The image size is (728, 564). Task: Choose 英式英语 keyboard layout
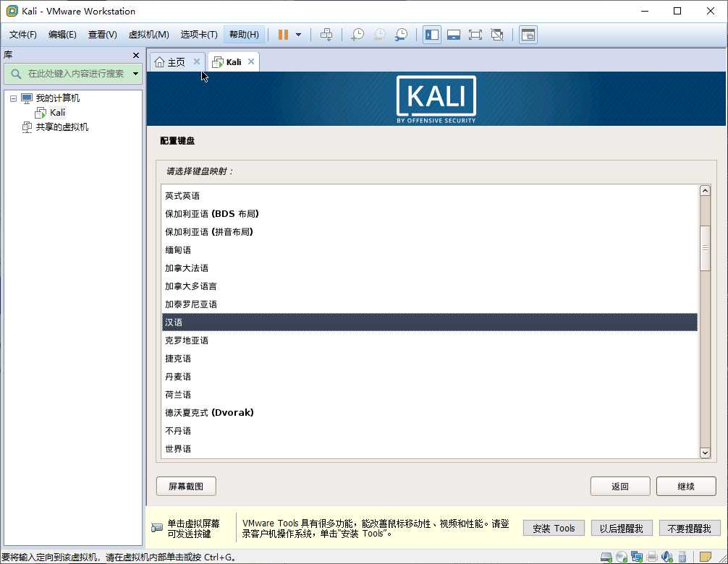(429, 196)
